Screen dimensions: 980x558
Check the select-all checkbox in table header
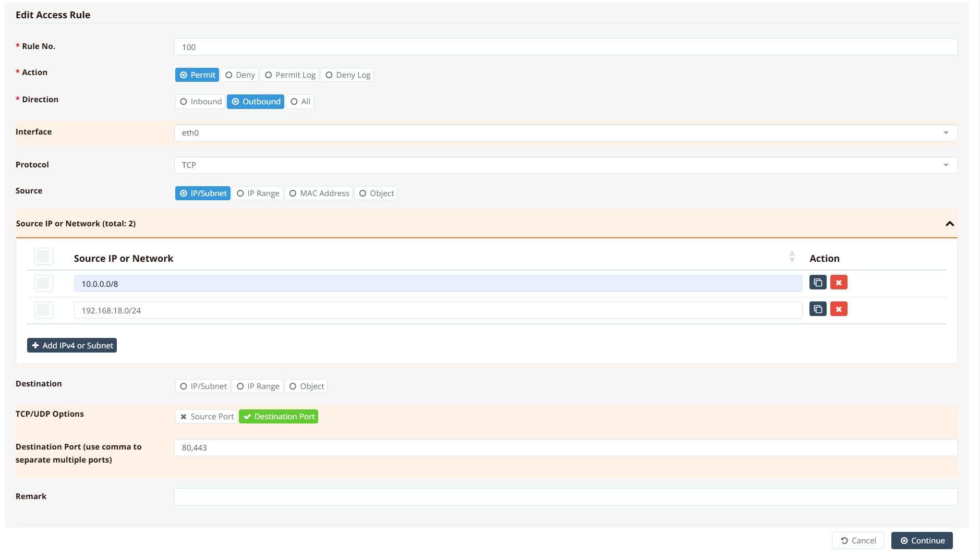(x=43, y=257)
